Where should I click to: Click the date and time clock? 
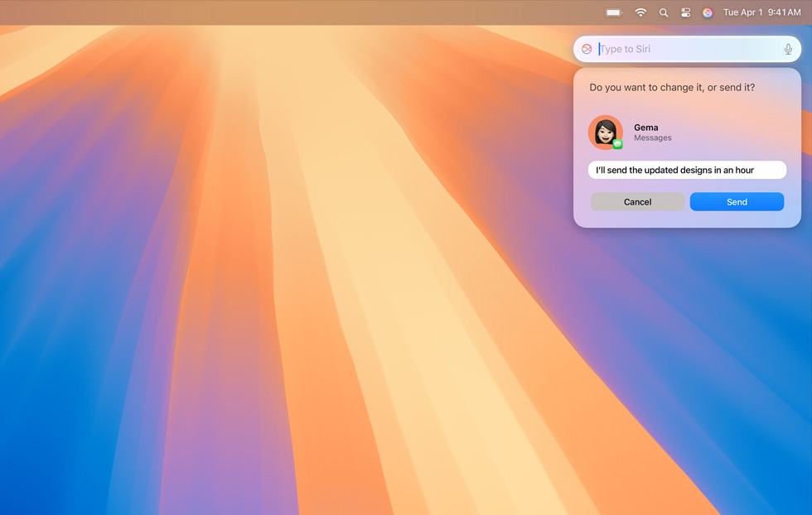point(761,12)
